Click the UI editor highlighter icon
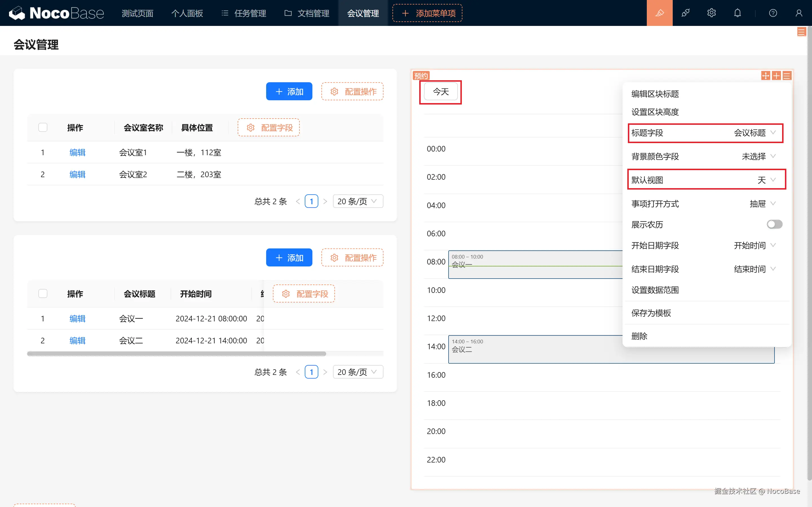The image size is (812, 507). coord(659,13)
